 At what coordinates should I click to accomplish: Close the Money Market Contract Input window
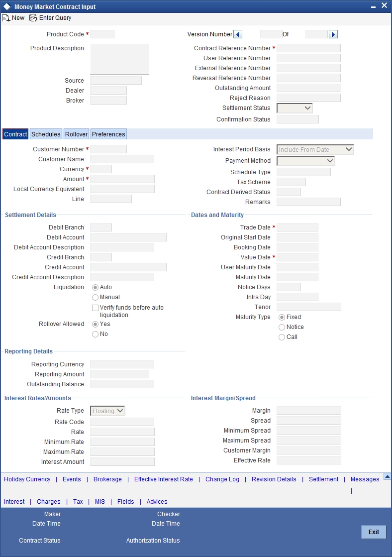384,5
